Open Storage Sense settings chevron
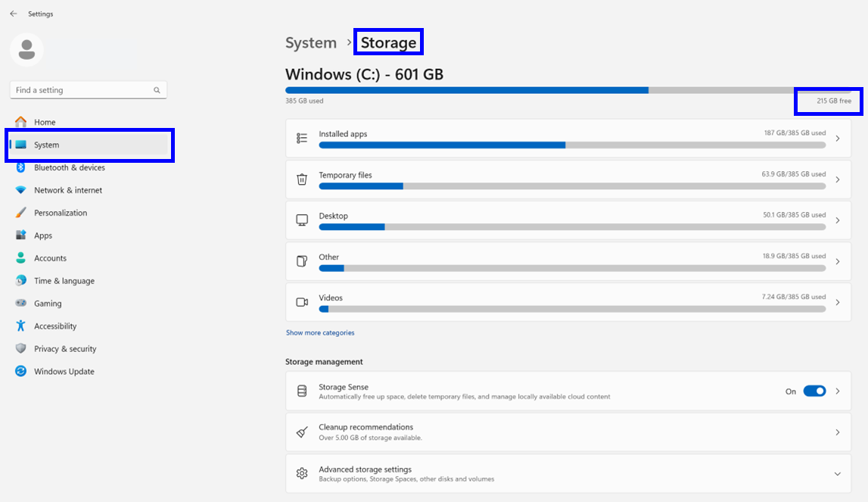868x502 pixels. 837,391
